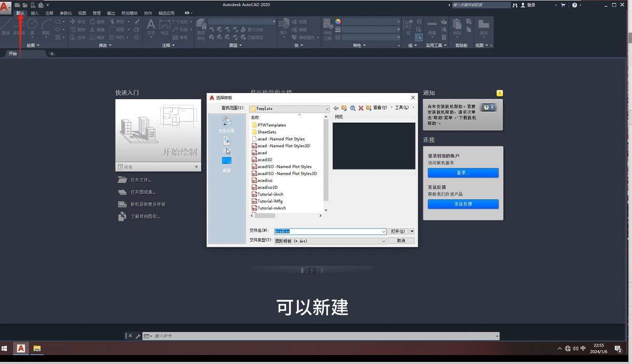Choose the Mirror (镜像) modify tool
The width and height of the screenshot is (632, 364).
[97, 29]
